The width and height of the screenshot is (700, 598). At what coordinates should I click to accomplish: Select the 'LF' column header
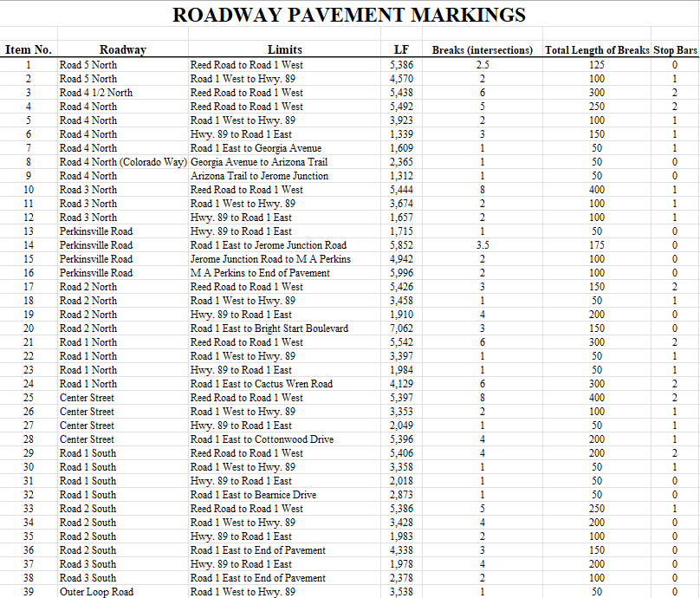(x=401, y=50)
